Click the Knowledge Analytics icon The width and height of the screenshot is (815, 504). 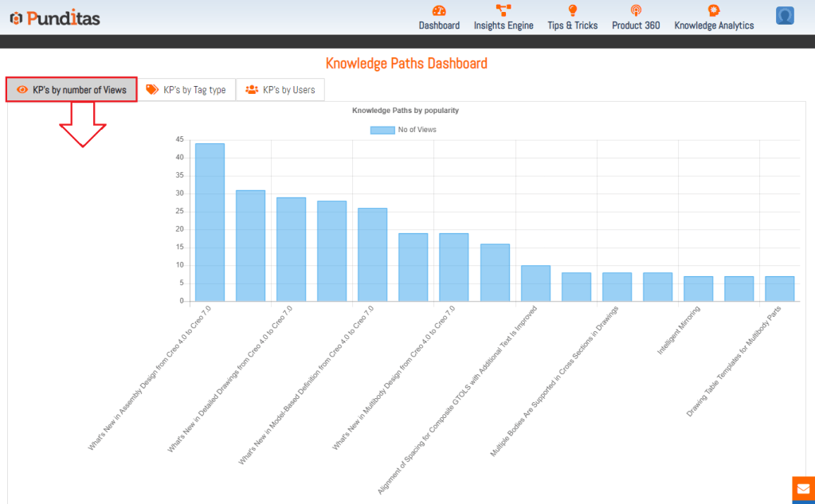coord(714,10)
